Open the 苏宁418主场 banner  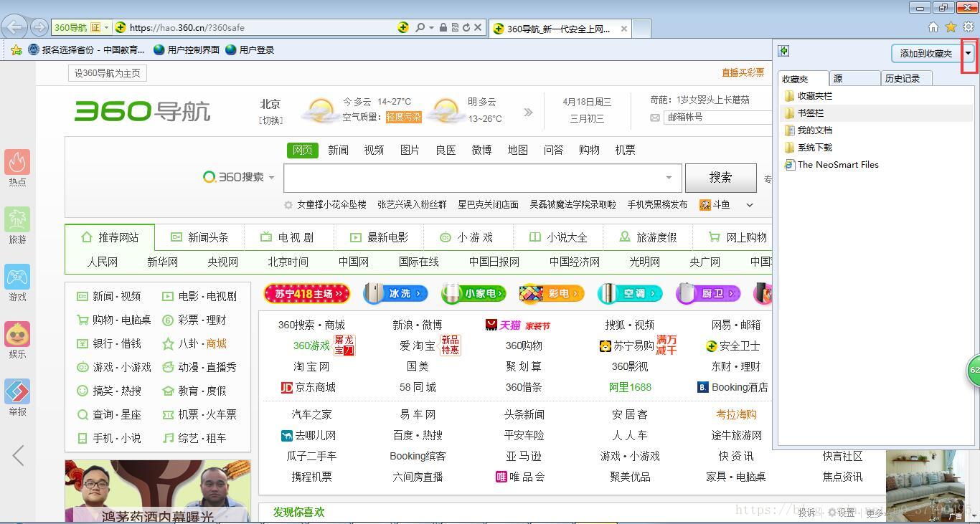[307, 294]
